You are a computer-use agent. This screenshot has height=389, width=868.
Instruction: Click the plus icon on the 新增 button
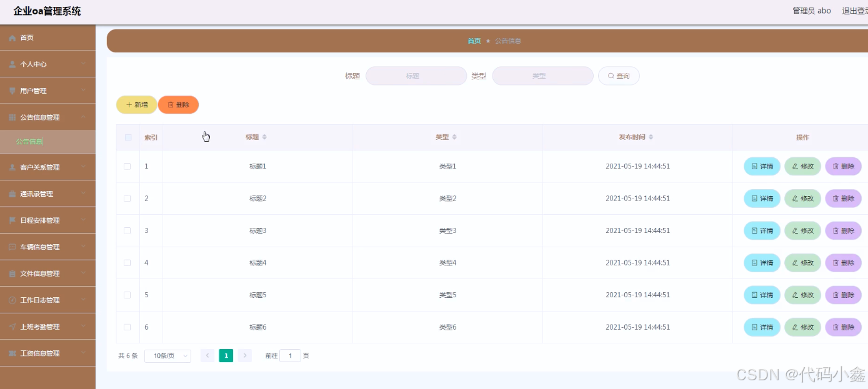pos(129,105)
